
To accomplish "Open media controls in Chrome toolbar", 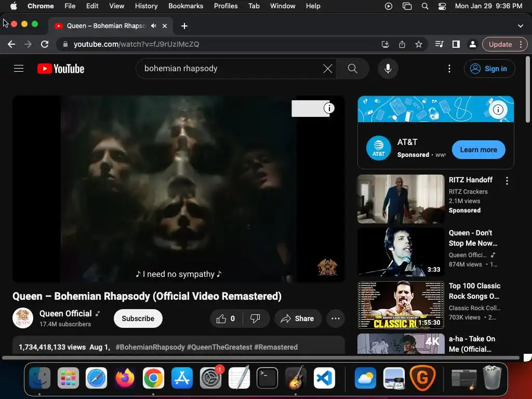I will pyautogui.click(x=439, y=44).
